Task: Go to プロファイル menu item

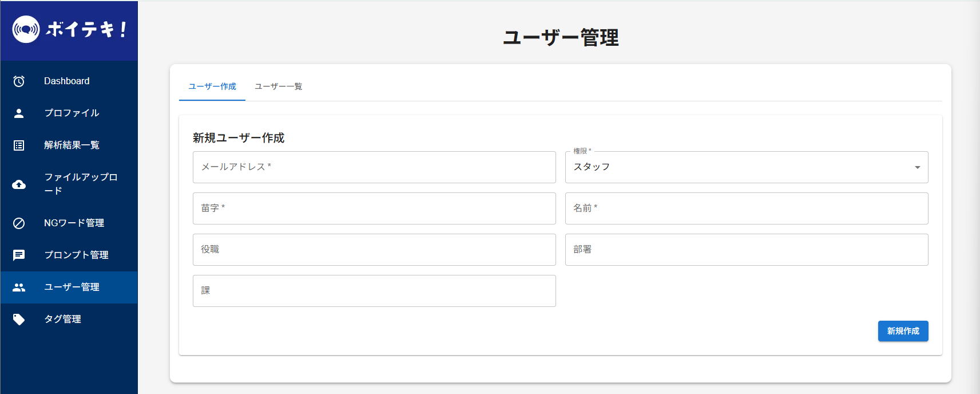Action: [x=69, y=113]
